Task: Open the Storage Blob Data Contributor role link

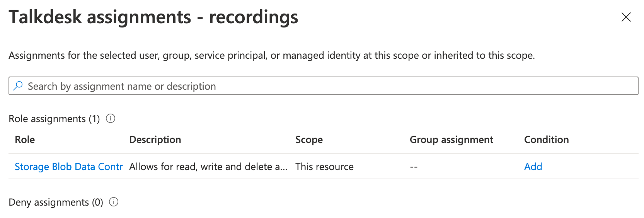Action: 69,167
